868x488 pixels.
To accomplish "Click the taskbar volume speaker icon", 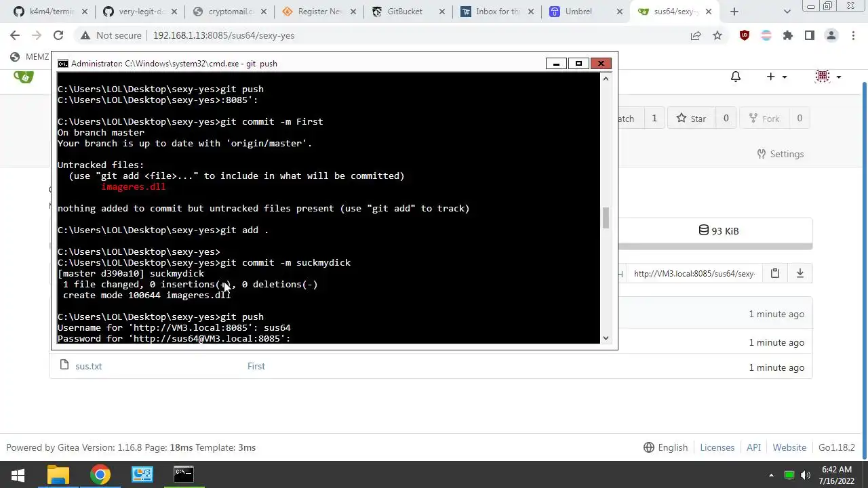I will click(806, 474).
